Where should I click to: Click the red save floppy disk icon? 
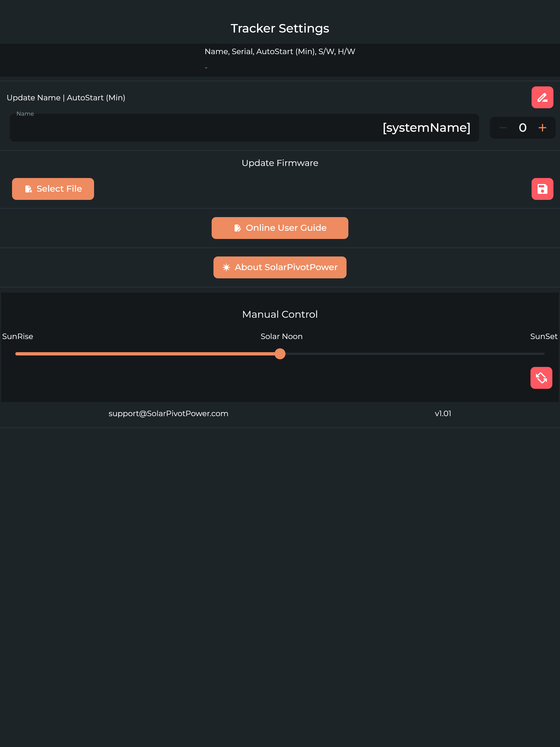(x=542, y=189)
